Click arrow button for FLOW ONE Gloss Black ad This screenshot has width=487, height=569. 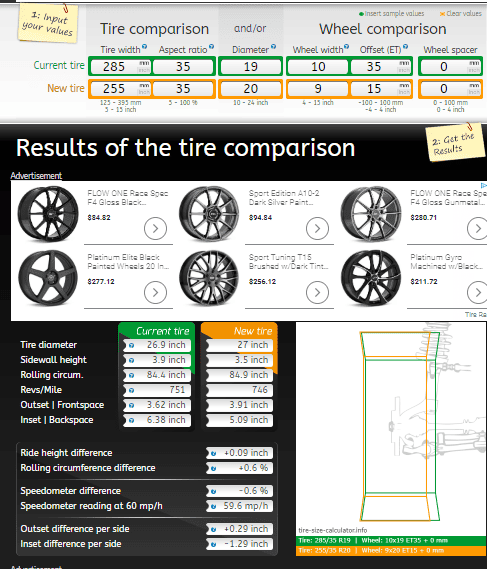155,229
